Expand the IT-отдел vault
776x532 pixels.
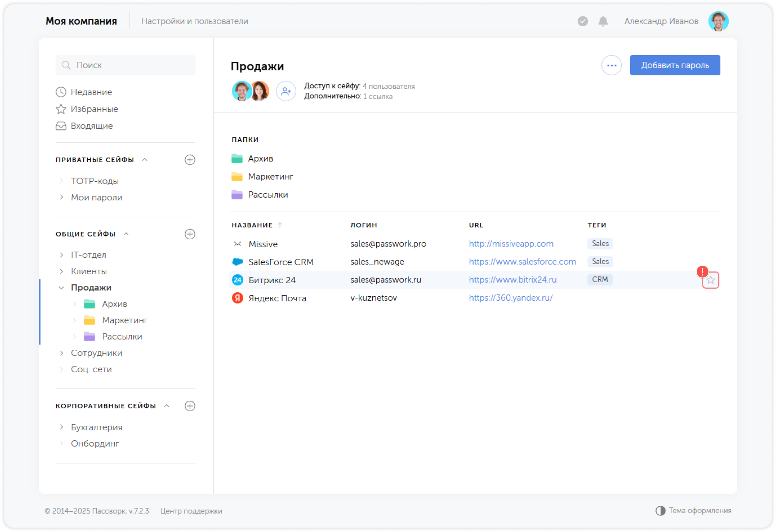(x=61, y=255)
